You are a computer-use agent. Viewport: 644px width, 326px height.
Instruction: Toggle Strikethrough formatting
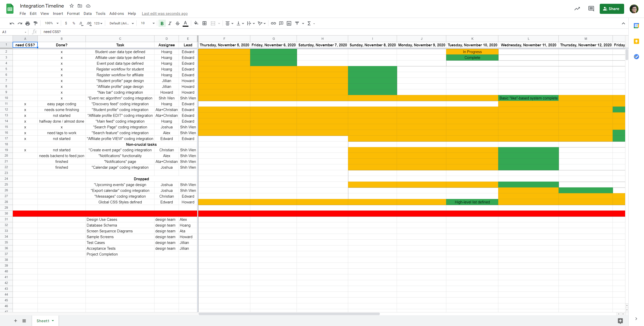click(x=178, y=23)
